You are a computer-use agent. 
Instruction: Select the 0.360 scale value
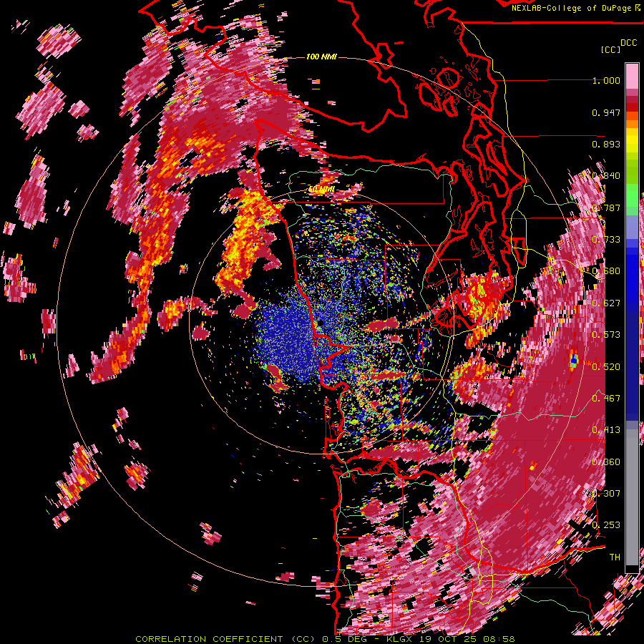(x=606, y=462)
